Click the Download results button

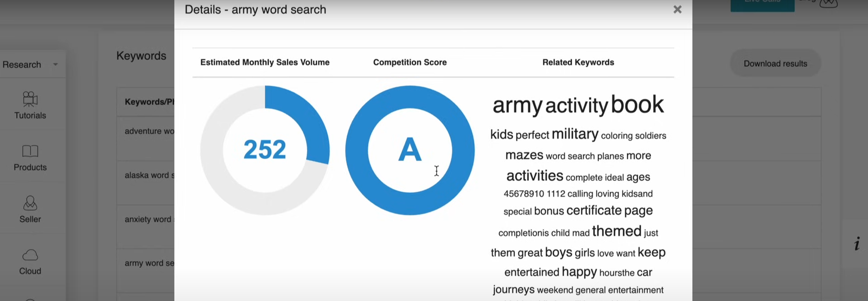(x=775, y=64)
